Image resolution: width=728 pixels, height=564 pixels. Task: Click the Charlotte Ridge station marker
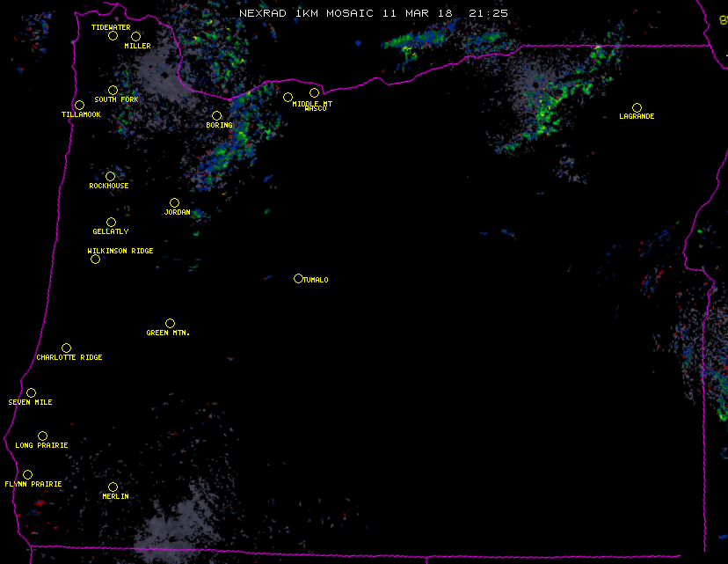click(66, 348)
